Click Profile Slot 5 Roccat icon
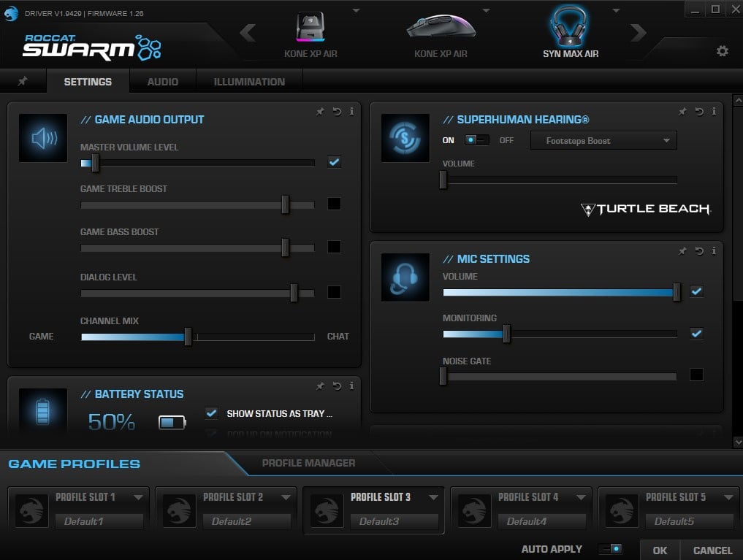This screenshot has width=743, height=560. 622,511
